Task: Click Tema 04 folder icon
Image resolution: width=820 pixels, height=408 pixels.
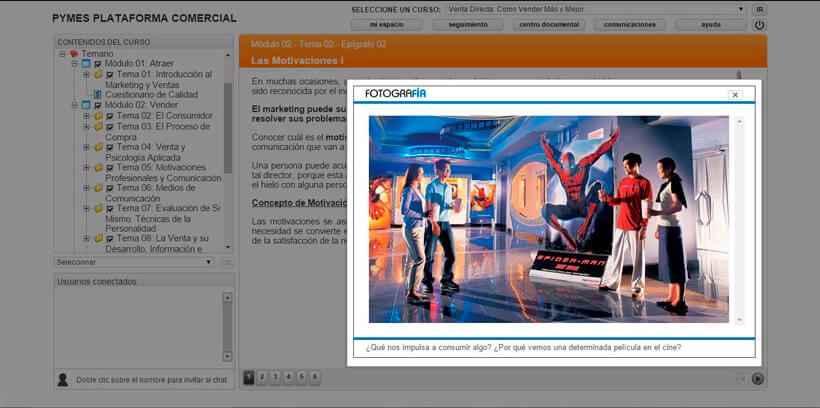Action: pos(98,147)
